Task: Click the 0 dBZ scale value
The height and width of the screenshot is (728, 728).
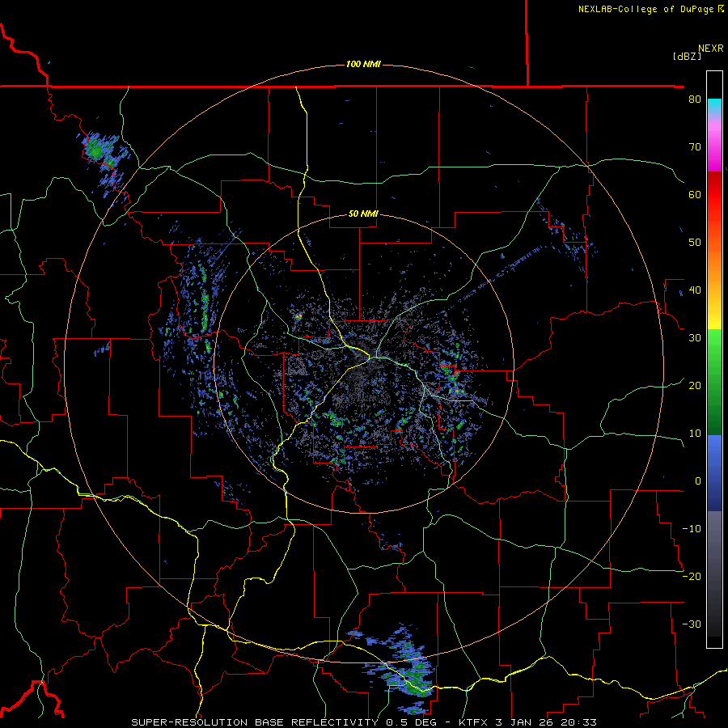Action: pos(698,481)
